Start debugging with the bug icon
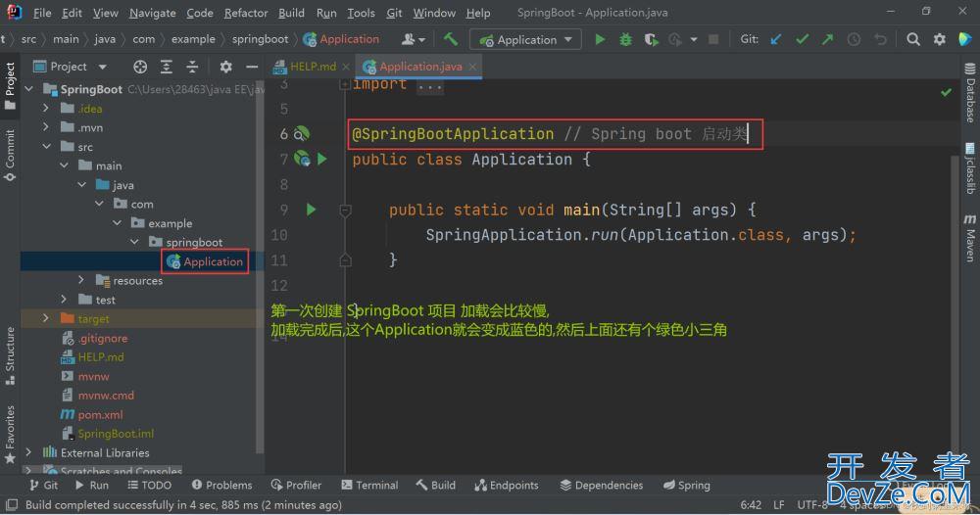Viewport: 980px width, 515px height. point(625,39)
